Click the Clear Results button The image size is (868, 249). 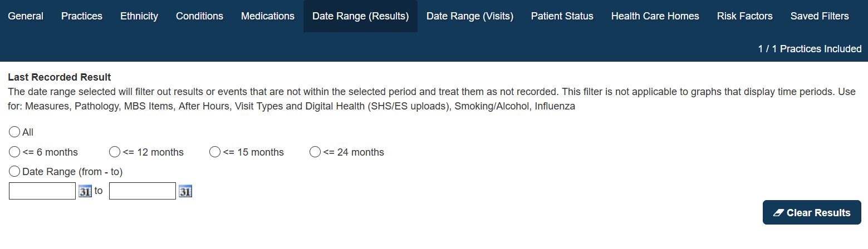(812, 212)
